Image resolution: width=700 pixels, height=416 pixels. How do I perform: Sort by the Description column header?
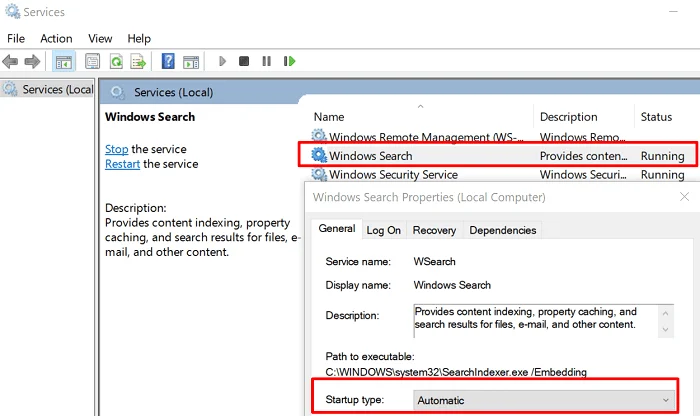pyautogui.click(x=568, y=117)
